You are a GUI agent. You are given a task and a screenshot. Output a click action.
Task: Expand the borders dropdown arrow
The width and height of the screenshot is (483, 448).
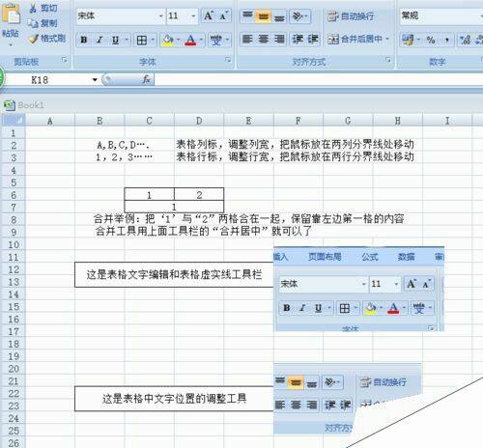pyautogui.click(x=153, y=41)
